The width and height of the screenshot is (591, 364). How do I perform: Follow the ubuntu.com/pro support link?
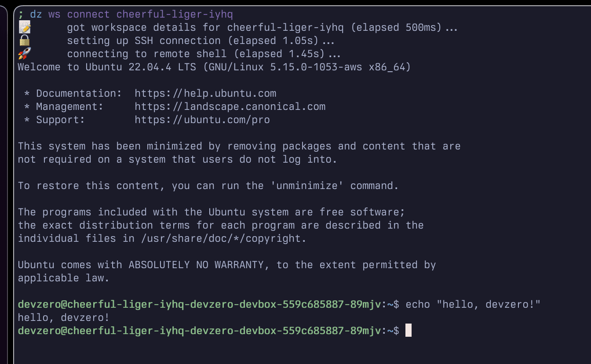[202, 120]
